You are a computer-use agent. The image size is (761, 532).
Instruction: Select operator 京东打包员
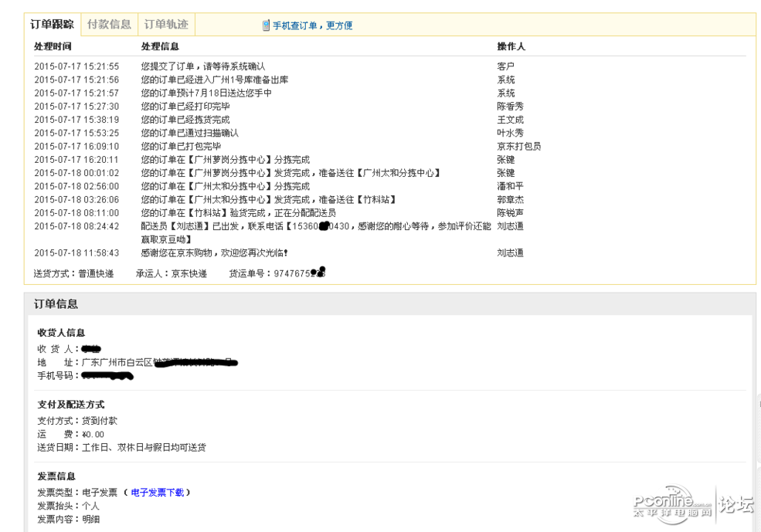point(519,147)
